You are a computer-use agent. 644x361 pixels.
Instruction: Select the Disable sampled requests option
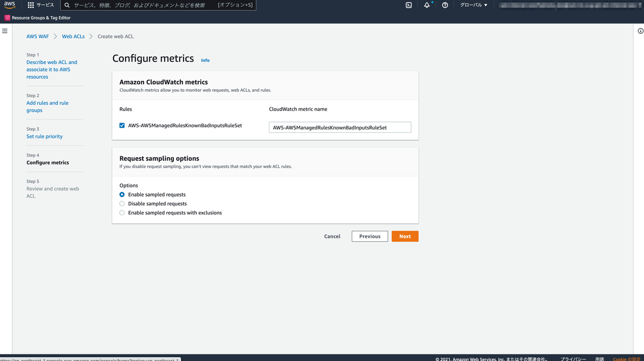pyautogui.click(x=122, y=204)
